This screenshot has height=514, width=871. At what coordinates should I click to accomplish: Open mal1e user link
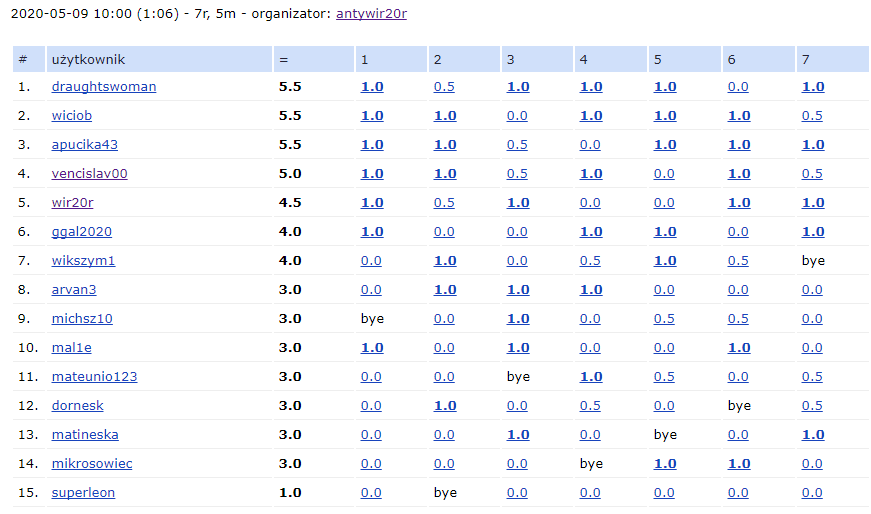72,348
